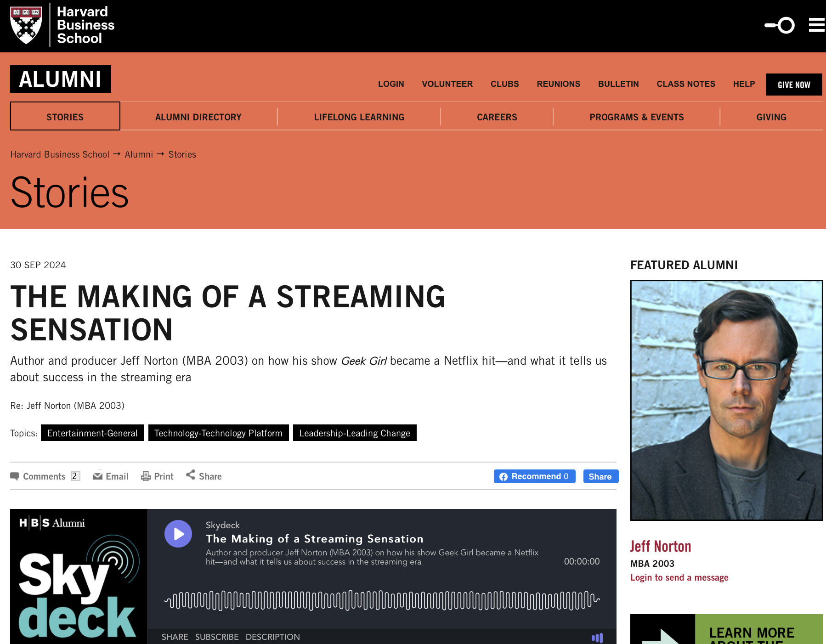The image size is (826, 644).
Task: Click the Print printer icon
Action: (x=146, y=476)
